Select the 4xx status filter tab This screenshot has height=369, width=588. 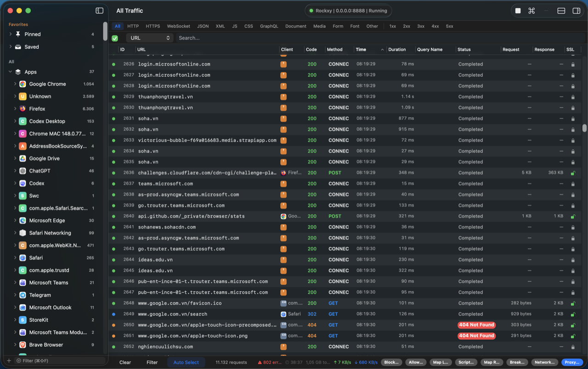tap(435, 26)
